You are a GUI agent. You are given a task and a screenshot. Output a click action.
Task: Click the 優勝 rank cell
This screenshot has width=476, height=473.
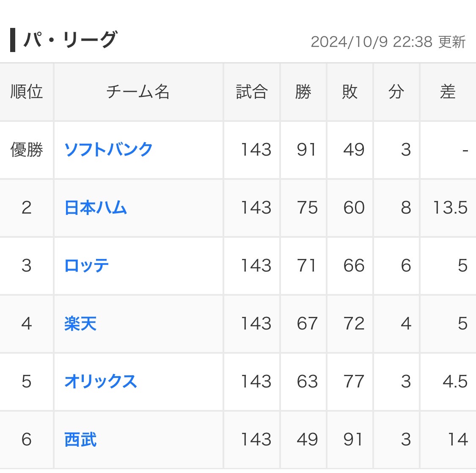coord(27,150)
